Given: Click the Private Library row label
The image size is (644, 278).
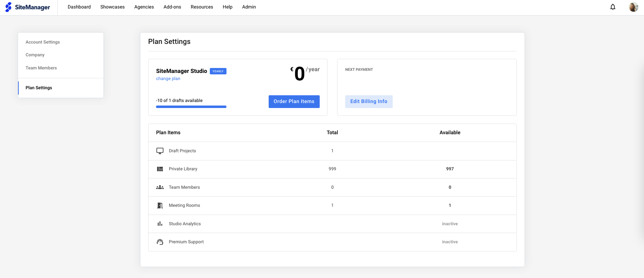Looking at the screenshot, I should (x=183, y=169).
